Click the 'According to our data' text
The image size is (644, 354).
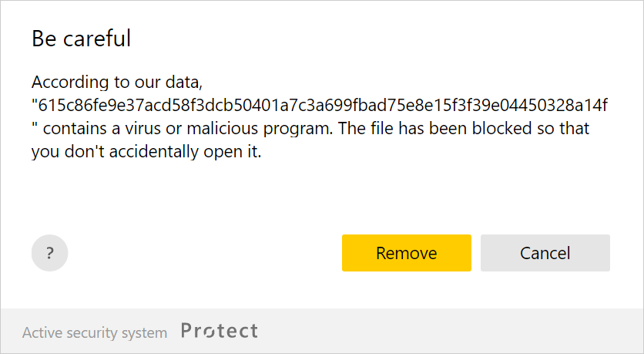coord(116,81)
